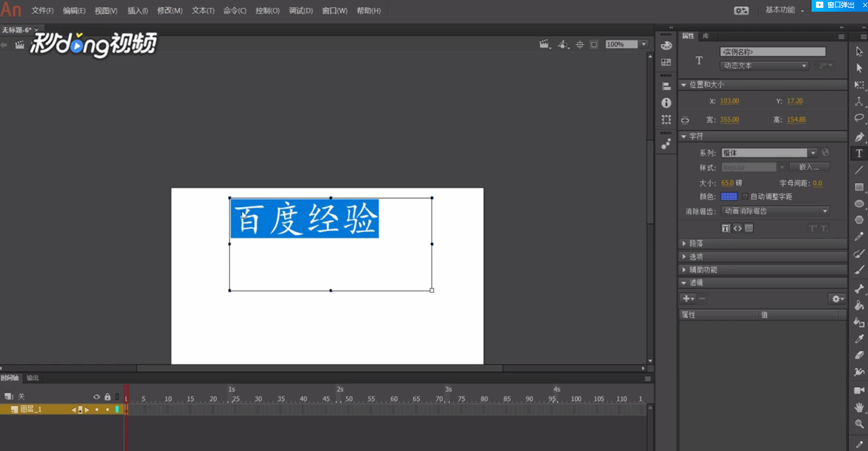Open the add filter plus dropdown

point(688,299)
